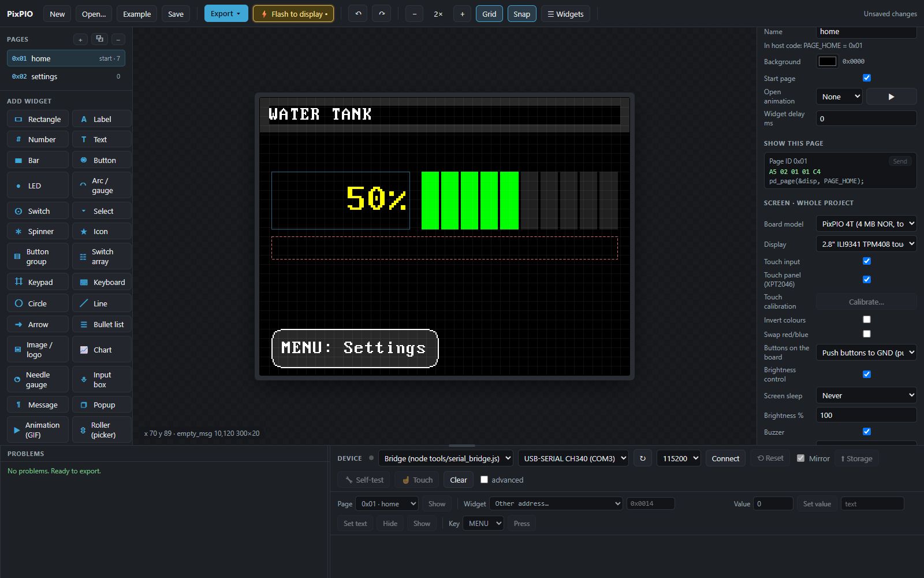Add a Chart widget
This screenshot has width=924, height=578.
click(102, 350)
